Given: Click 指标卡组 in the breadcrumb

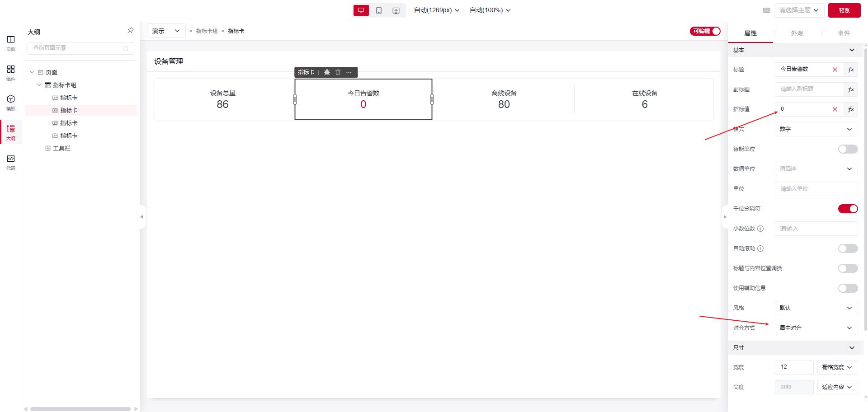Looking at the screenshot, I should [x=207, y=31].
